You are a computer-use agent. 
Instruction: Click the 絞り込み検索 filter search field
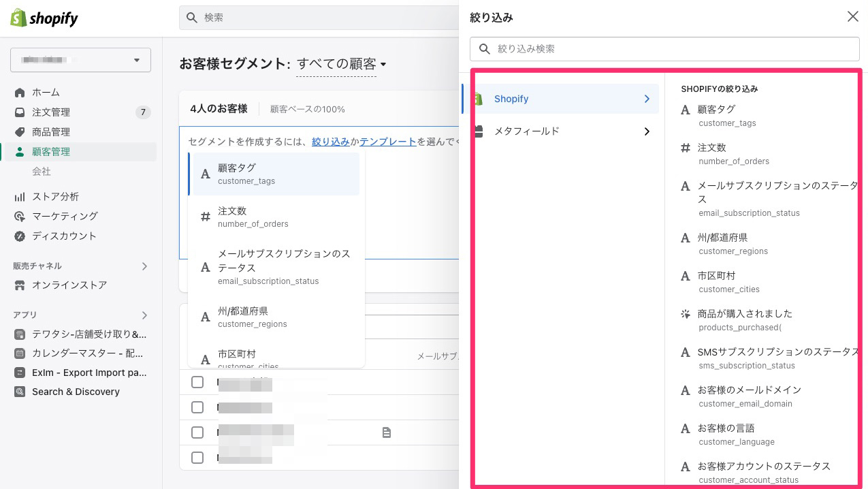pos(664,49)
